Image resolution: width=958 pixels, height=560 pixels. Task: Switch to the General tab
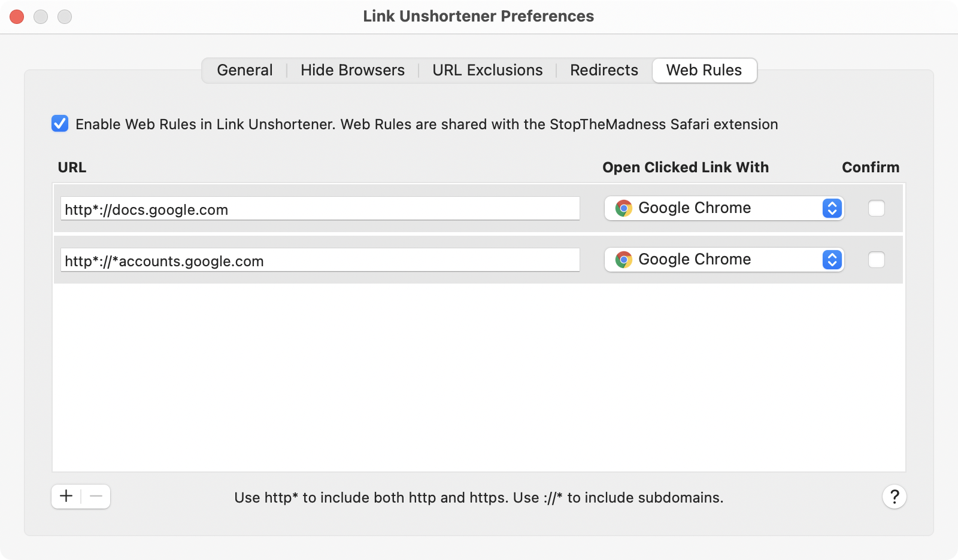[244, 71]
